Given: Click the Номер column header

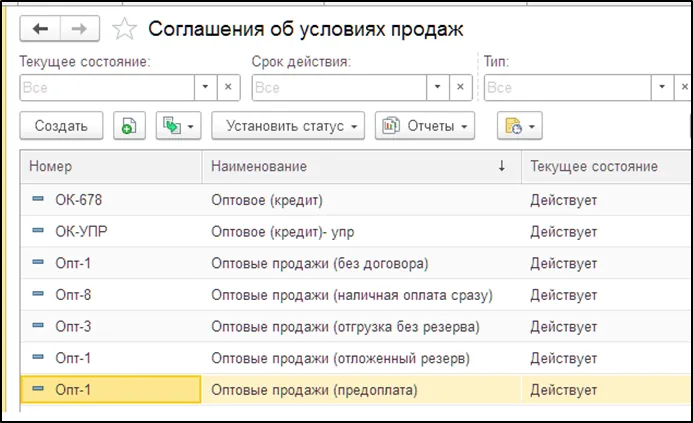Looking at the screenshot, I should point(110,166).
